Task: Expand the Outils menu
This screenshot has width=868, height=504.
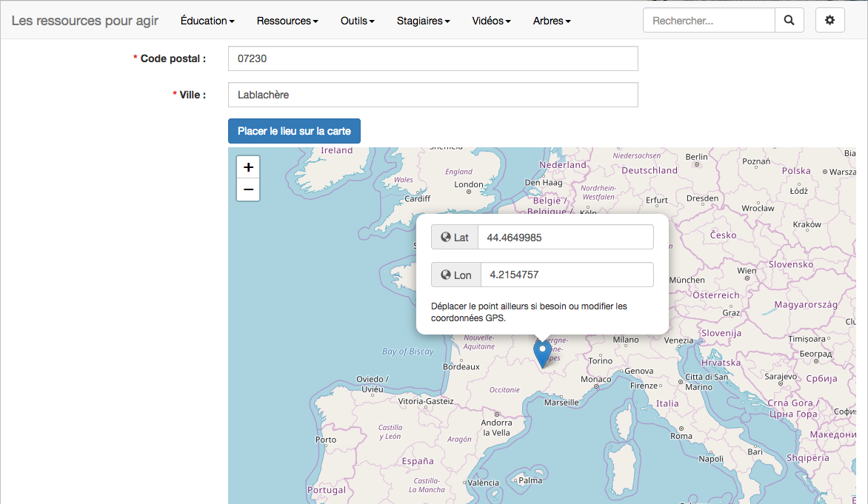Action: pyautogui.click(x=358, y=21)
